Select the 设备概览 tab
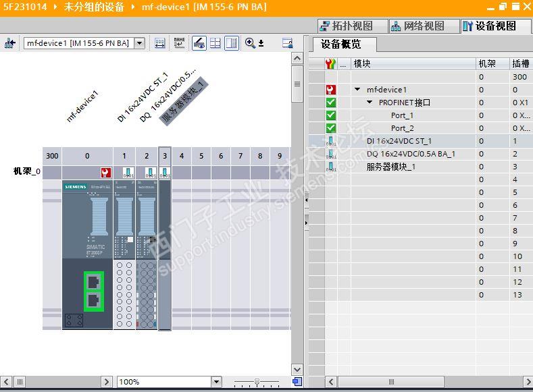This screenshot has height=392, width=533. [344, 45]
